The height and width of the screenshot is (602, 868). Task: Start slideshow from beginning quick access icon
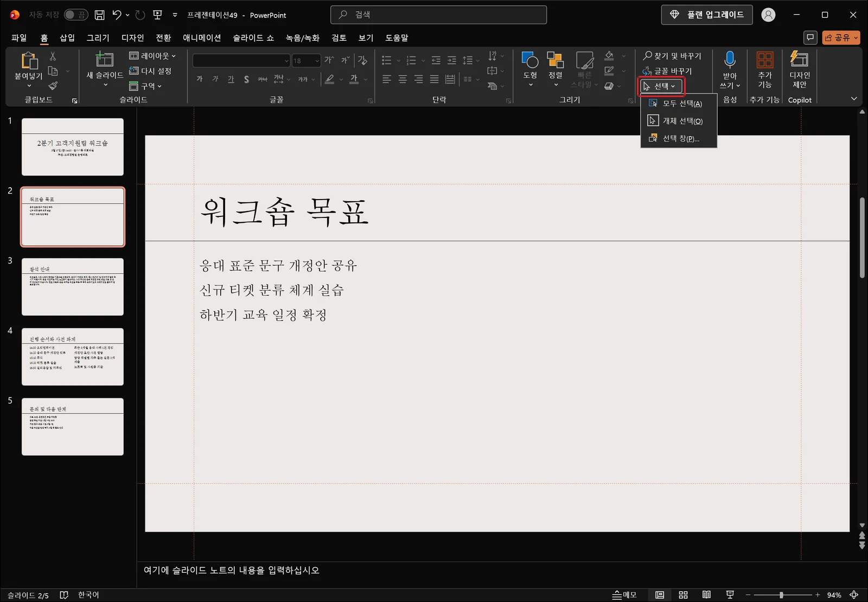coord(158,15)
